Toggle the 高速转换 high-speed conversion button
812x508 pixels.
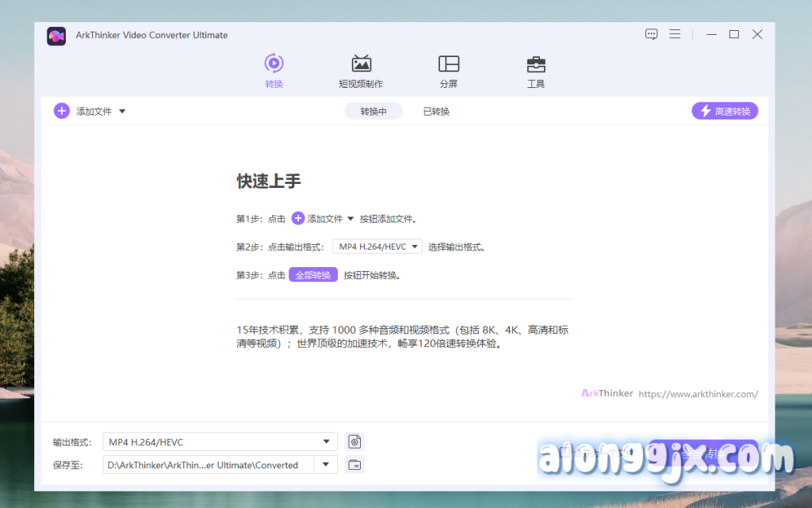coord(725,111)
